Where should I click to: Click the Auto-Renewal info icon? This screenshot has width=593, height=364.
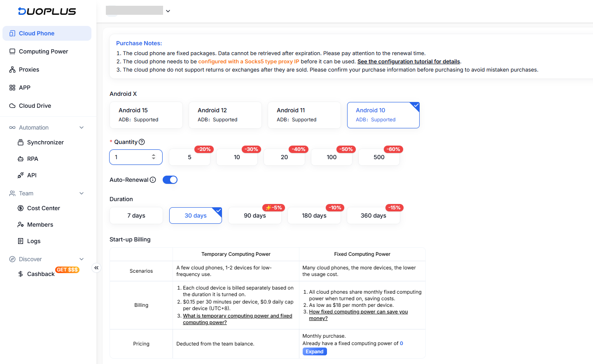pos(153,180)
